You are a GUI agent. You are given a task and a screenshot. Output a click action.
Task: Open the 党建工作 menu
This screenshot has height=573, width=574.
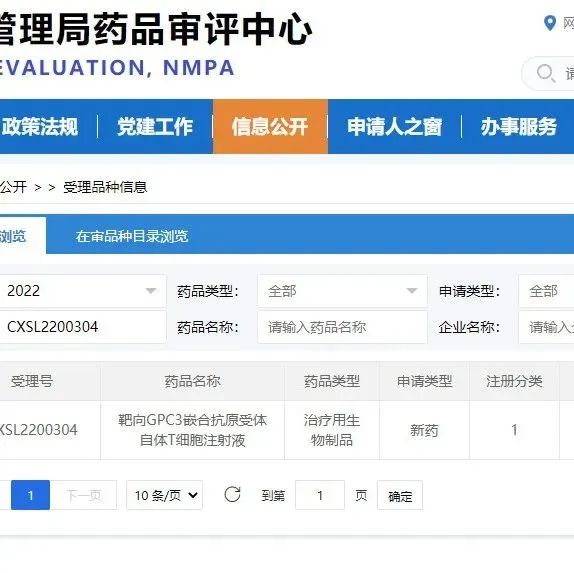tap(155, 127)
